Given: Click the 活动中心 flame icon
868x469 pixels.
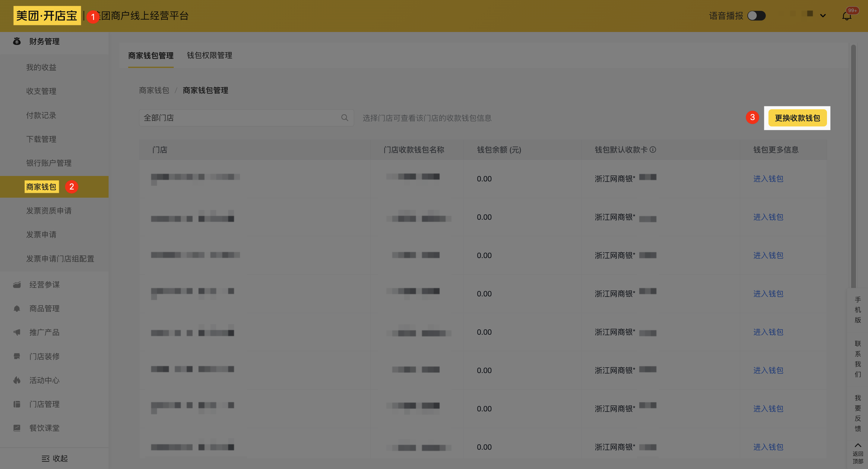Looking at the screenshot, I should (17, 380).
